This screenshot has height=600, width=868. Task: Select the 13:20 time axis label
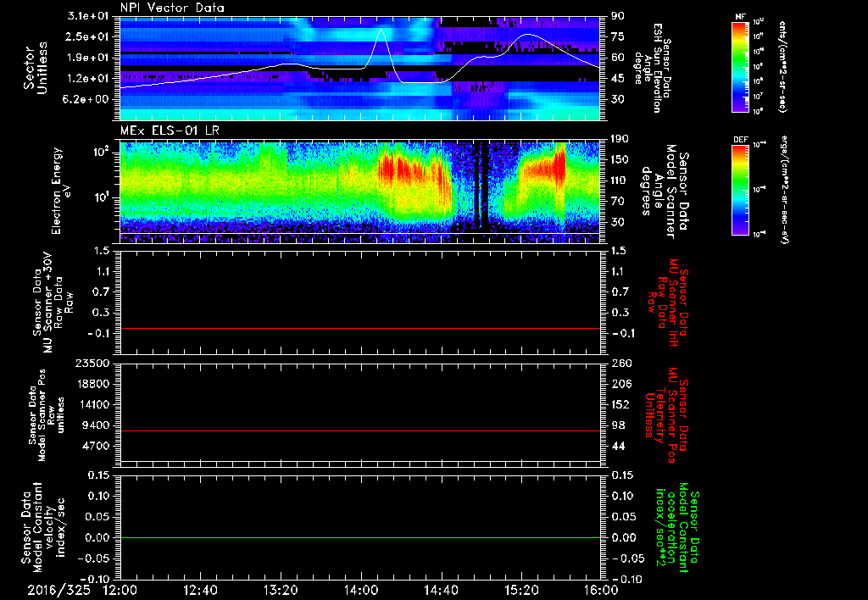(281, 590)
